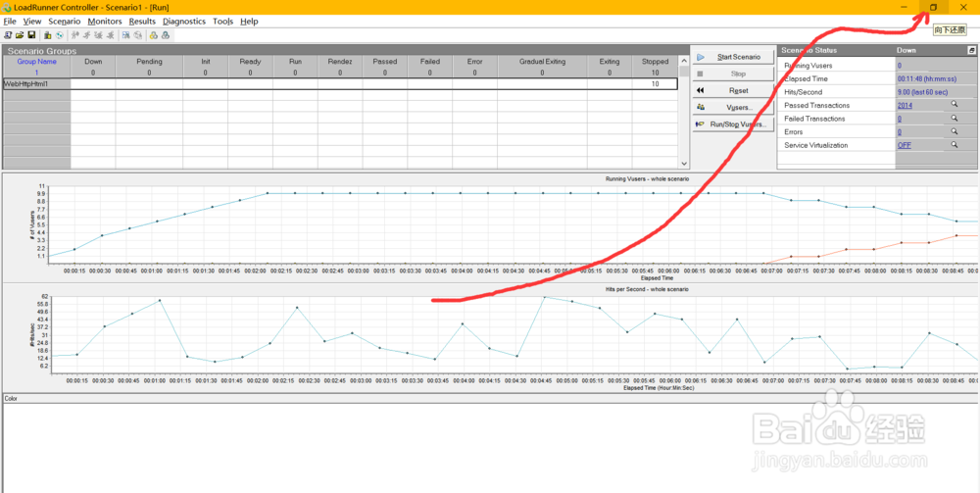Click the Scenario Groups panel title
This screenshot has width=980, height=493.
tap(42, 51)
